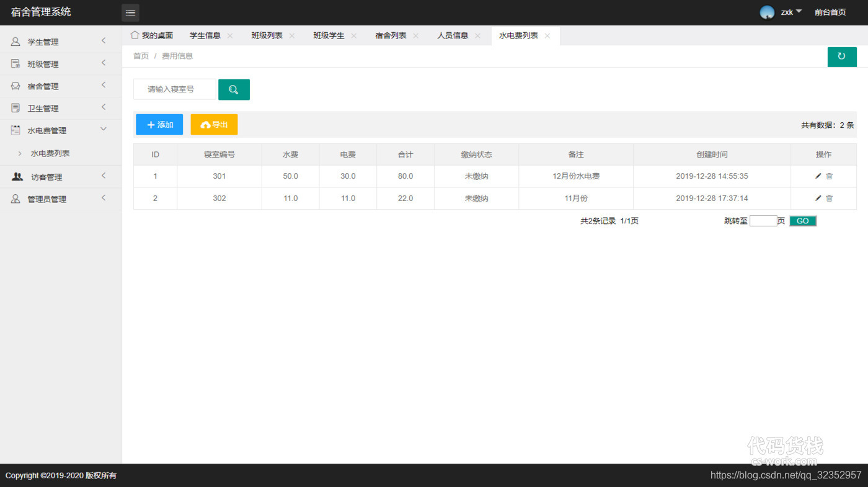Expand 访客管理 menu chevron
Image resolution: width=868 pixels, height=487 pixels.
click(104, 176)
